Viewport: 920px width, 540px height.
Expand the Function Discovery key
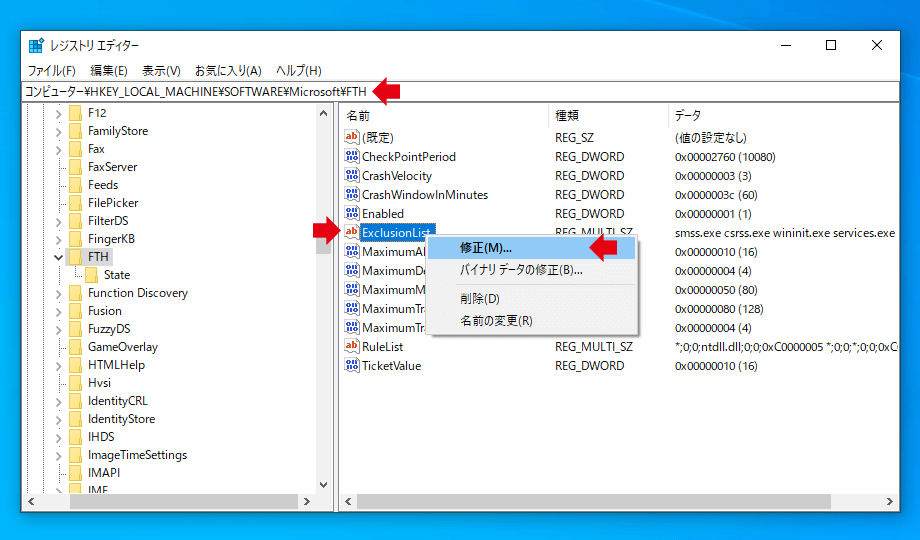point(58,293)
